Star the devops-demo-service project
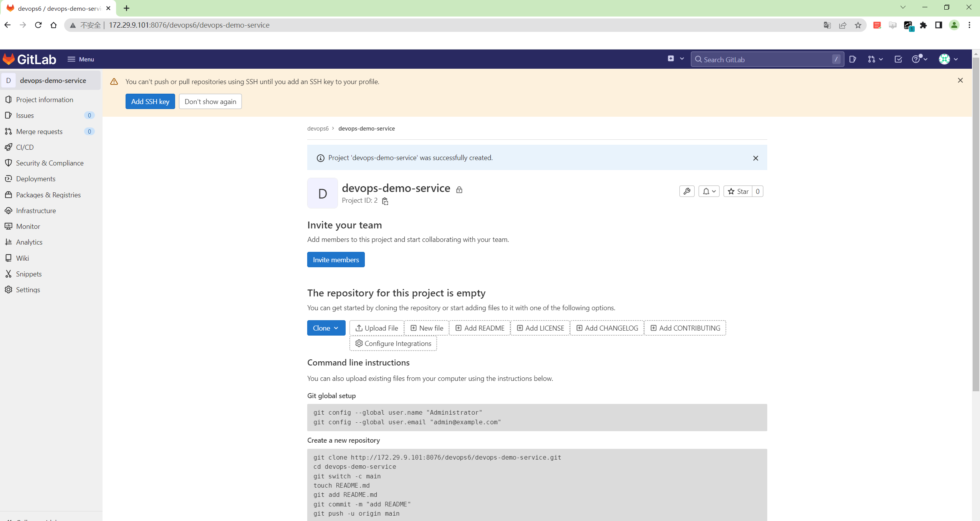 tap(738, 191)
